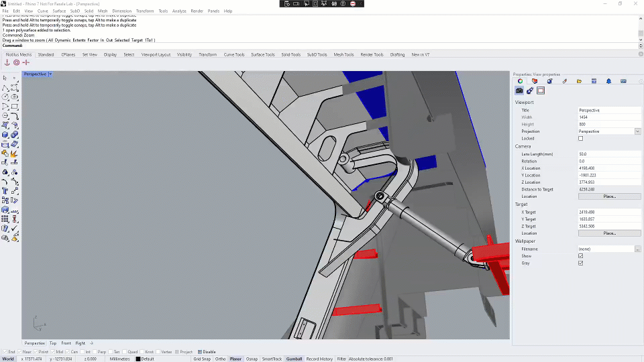
Task: Toggle the wallpaper Gray checkbox
Action: [x=581, y=263]
